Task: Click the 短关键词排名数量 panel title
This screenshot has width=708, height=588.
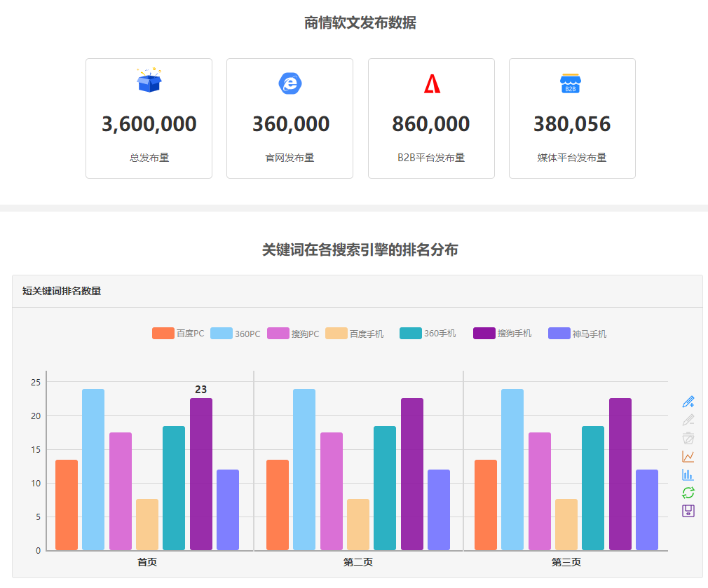Action: point(62,291)
